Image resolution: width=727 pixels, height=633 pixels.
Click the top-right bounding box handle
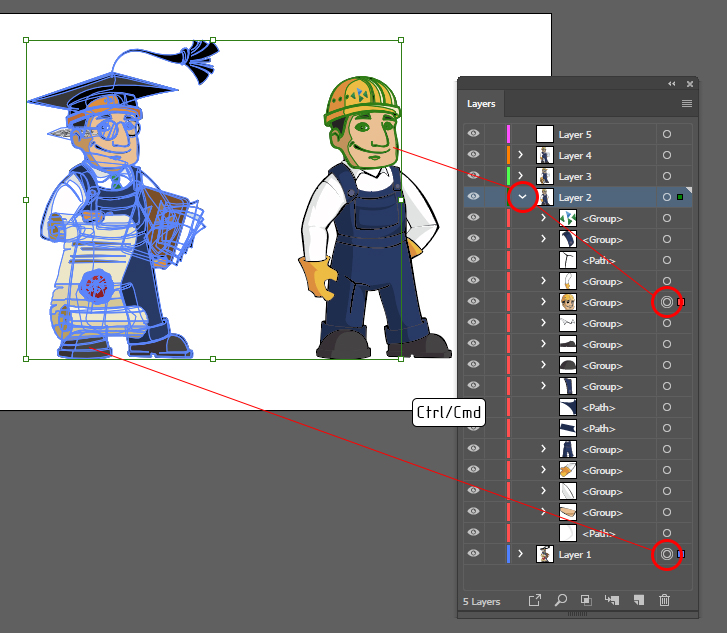pyautogui.click(x=401, y=40)
